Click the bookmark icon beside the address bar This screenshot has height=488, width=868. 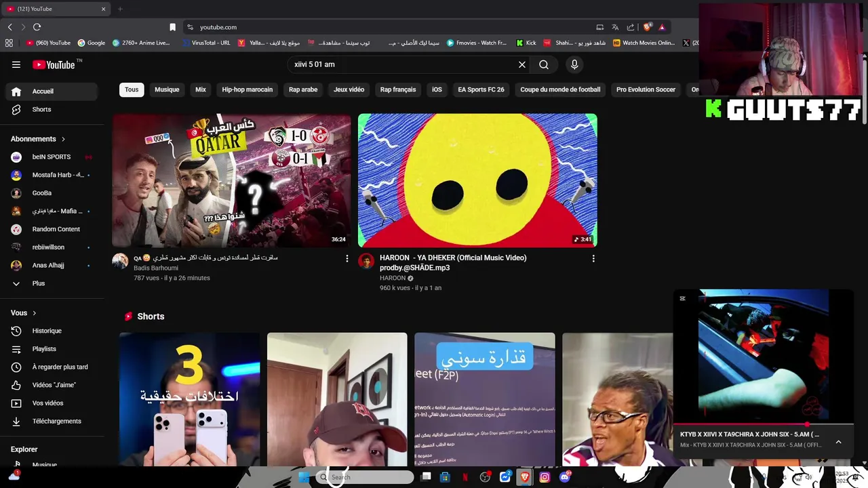click(x=172, y=27)
